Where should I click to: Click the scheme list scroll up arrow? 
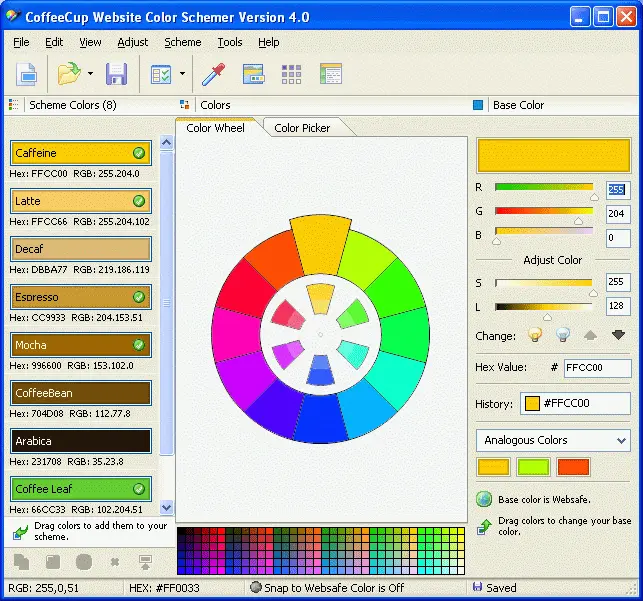coord(166,142)
